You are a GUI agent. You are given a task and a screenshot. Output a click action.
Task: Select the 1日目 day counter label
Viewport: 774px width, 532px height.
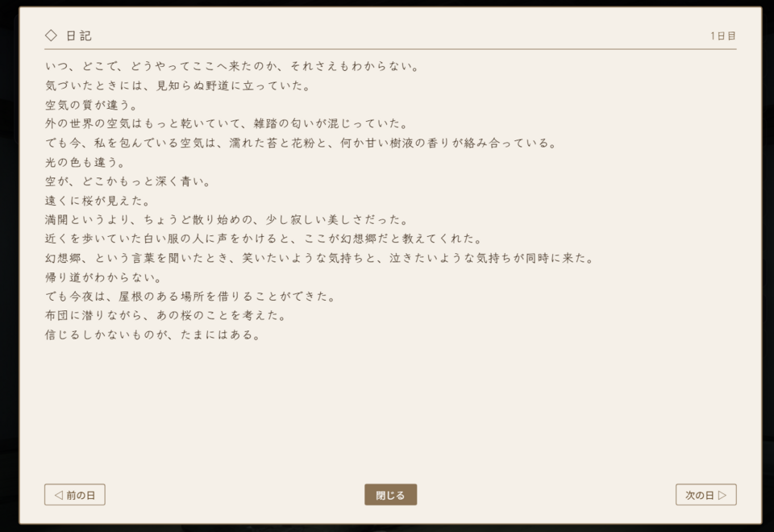[x=723, y=36]
